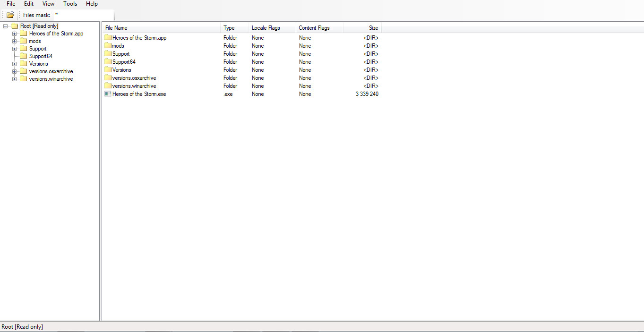Click Locale Flags None cell of Support row
The width and height of the screenshot is (644, 332).
pyautogui.click(x=258, y=54)
